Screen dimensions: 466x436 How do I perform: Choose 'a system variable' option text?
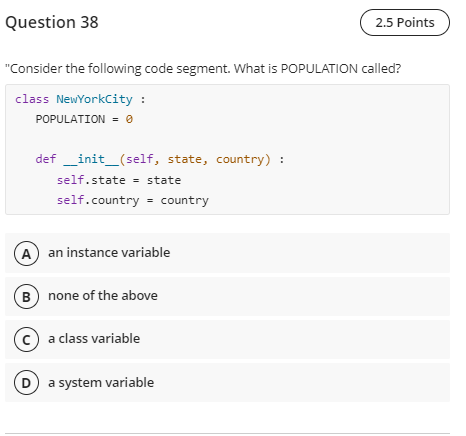click(101, 383)
